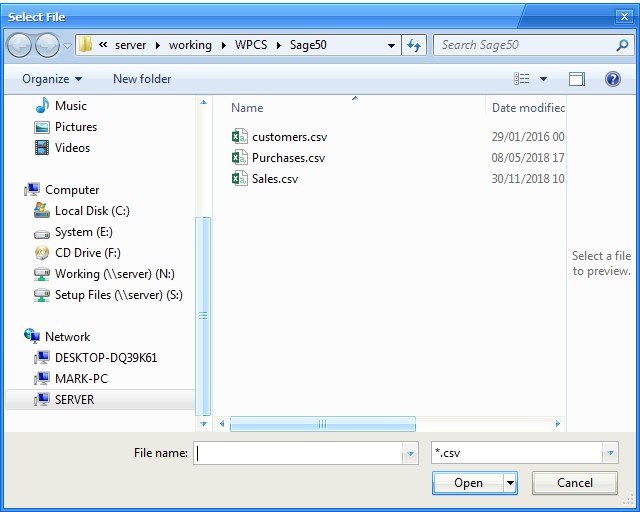Open the *.csv file type dropdown

point(610,453)
